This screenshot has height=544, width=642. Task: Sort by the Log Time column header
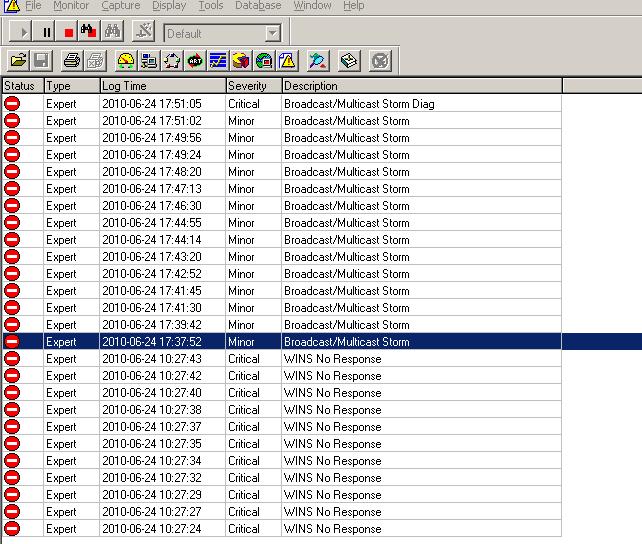tap(125, 86)
